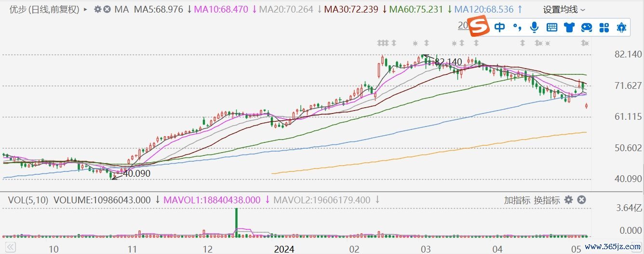Expand the 优步 stock period arrow

[x=86, y=9]
